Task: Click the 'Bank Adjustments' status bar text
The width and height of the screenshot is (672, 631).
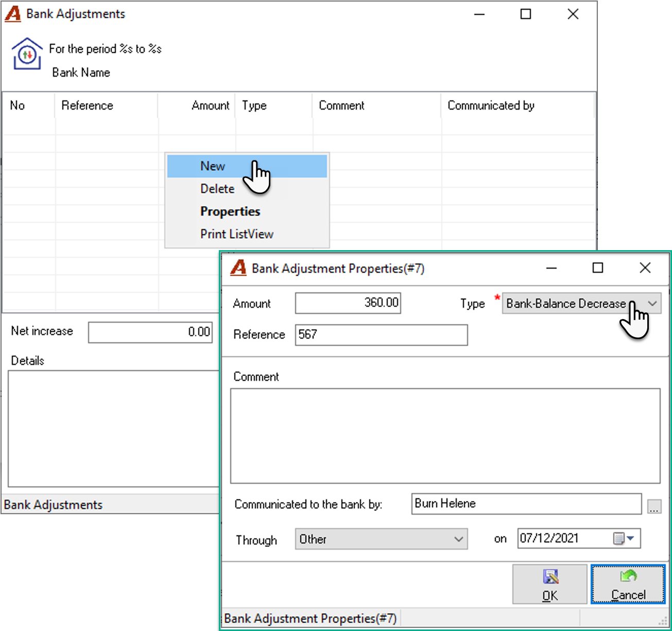Action: (x=53, y=505)
